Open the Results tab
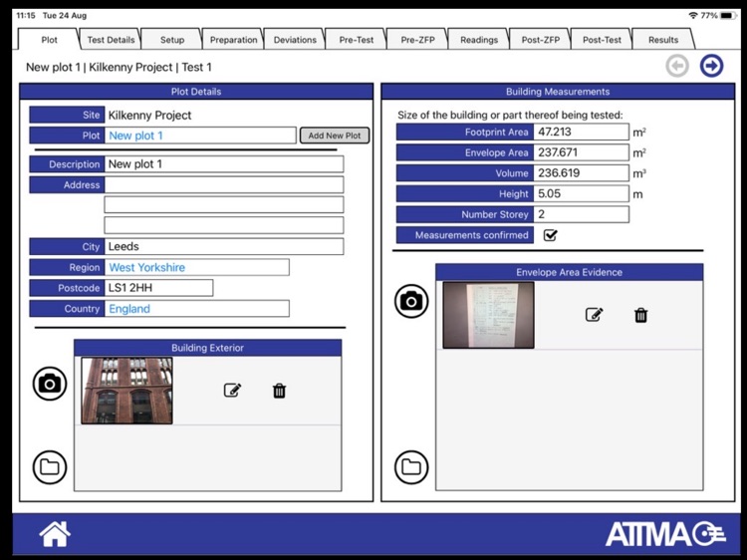The width and height of the screenshot is (747, 560). 663,40
